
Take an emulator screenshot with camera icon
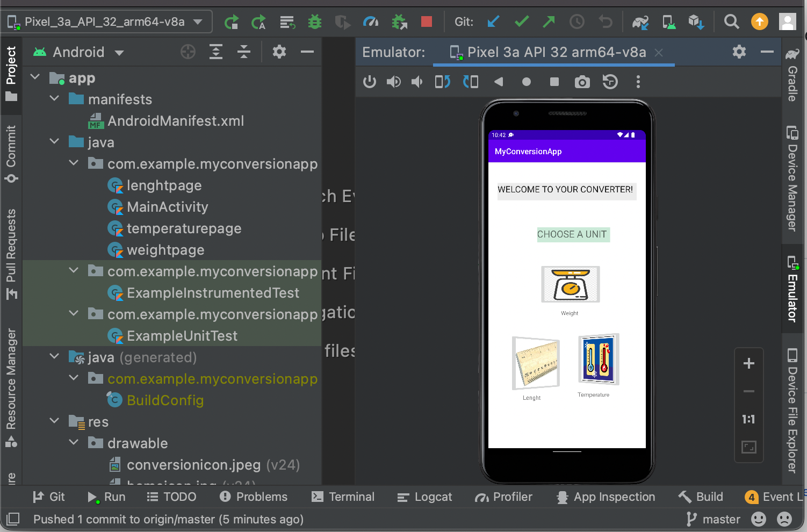click(582, 82)
